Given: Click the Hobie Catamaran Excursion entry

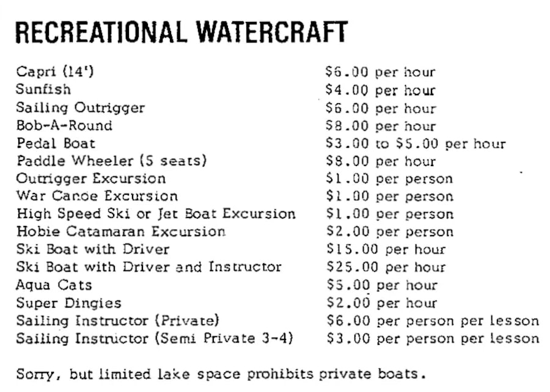Looking at the screenshot, I should click(x=121, y=232).
